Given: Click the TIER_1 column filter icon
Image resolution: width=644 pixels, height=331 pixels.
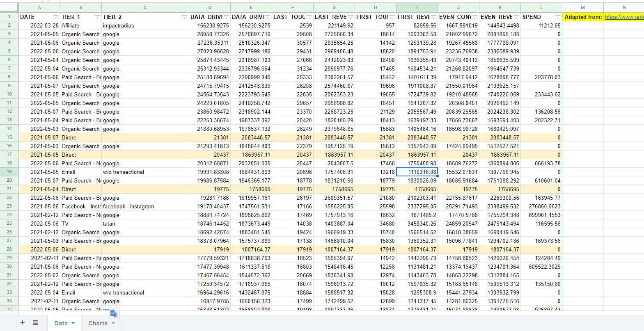Looking at the screenshot, I should (x=97, y=17).
